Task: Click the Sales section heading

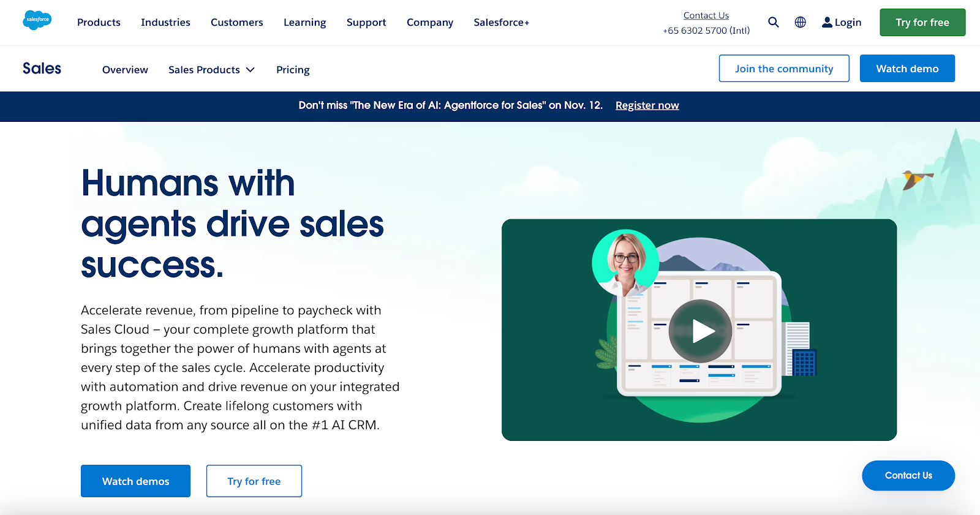Action: click(42, 69)
